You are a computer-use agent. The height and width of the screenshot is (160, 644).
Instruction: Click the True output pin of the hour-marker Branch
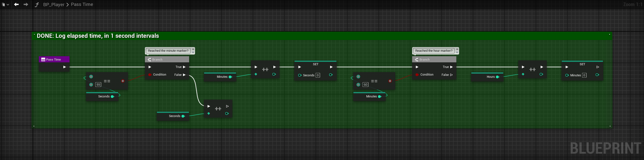tap(451, 67)
